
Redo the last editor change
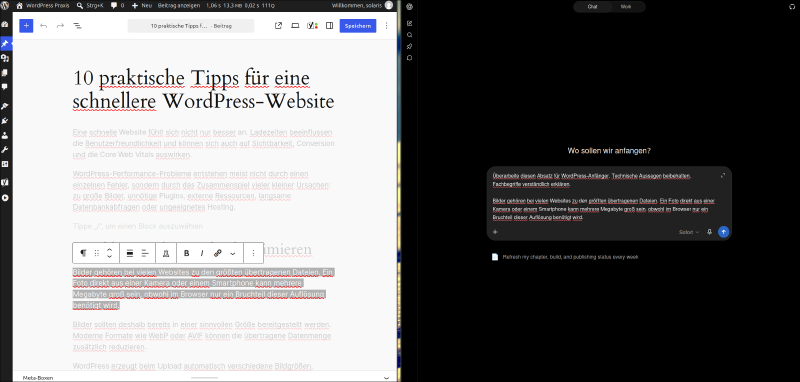tap(60, 26)
